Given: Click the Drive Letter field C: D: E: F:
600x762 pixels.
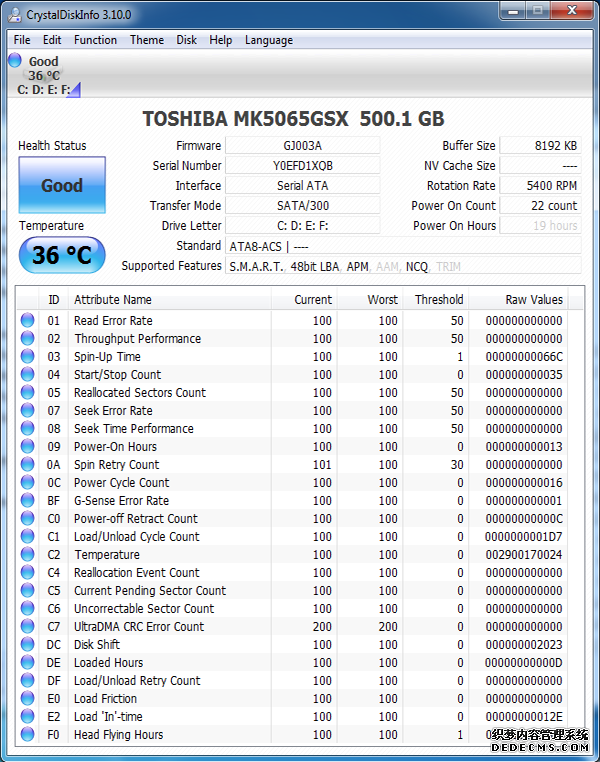Looking at the screenshot, I should [303, 225].
